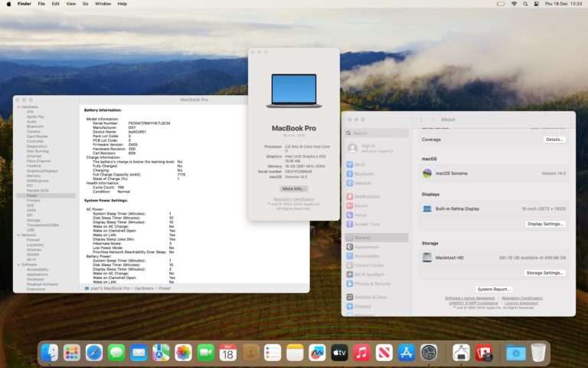Open the App Store in the Dock
588x368 pixels.
coord(407,353)
